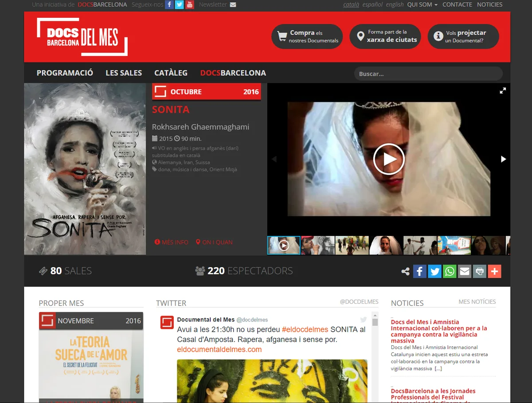
Task: Click the MES NOTÍCIES link
Action: (x=477, y=301)
